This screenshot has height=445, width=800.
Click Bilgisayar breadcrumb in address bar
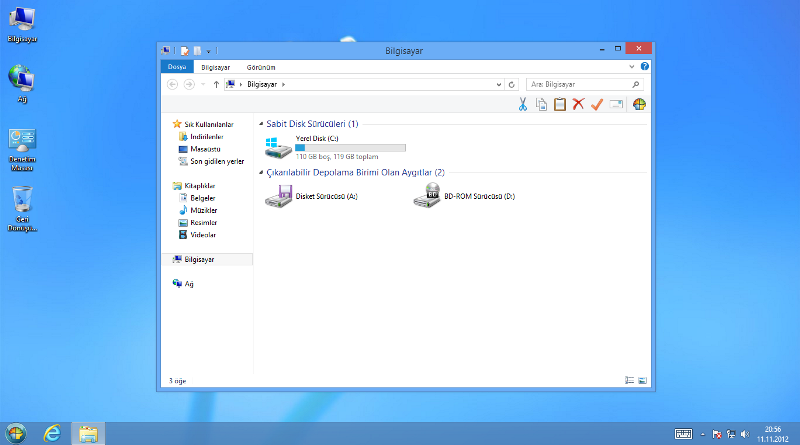(x=262, y=84)
